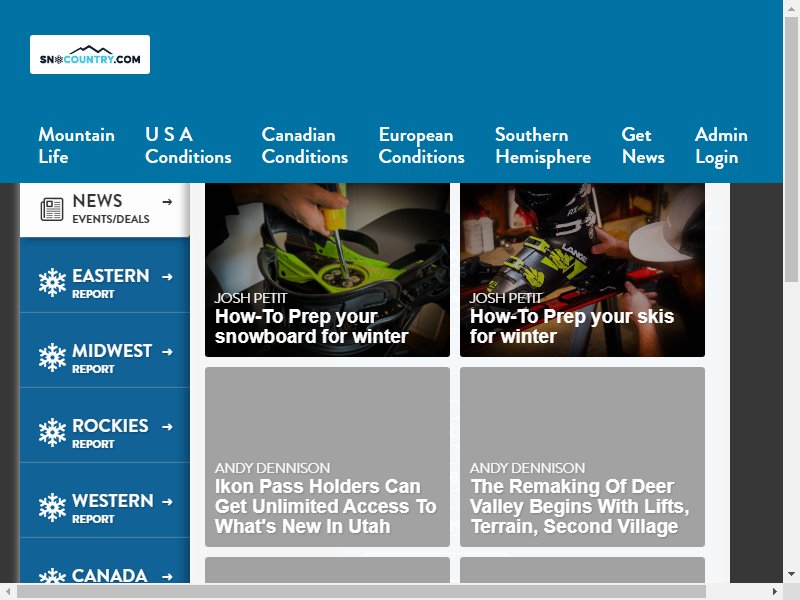Screen dimensions: 800x600
Task: Open the European Conditions menu
Action: coord(421,146)
